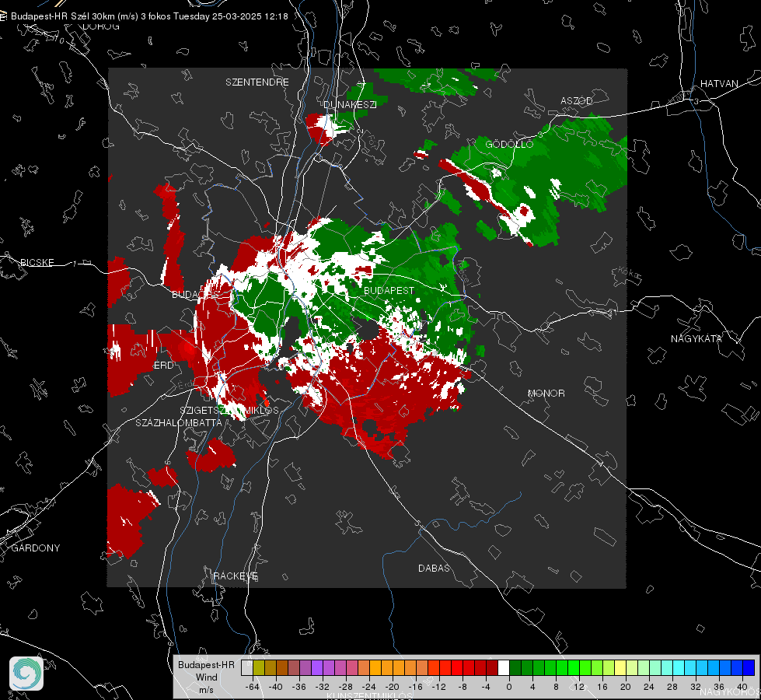Click the '-36' legend scale value
This screenshot has width=761, height=700.
pos(299,687)
